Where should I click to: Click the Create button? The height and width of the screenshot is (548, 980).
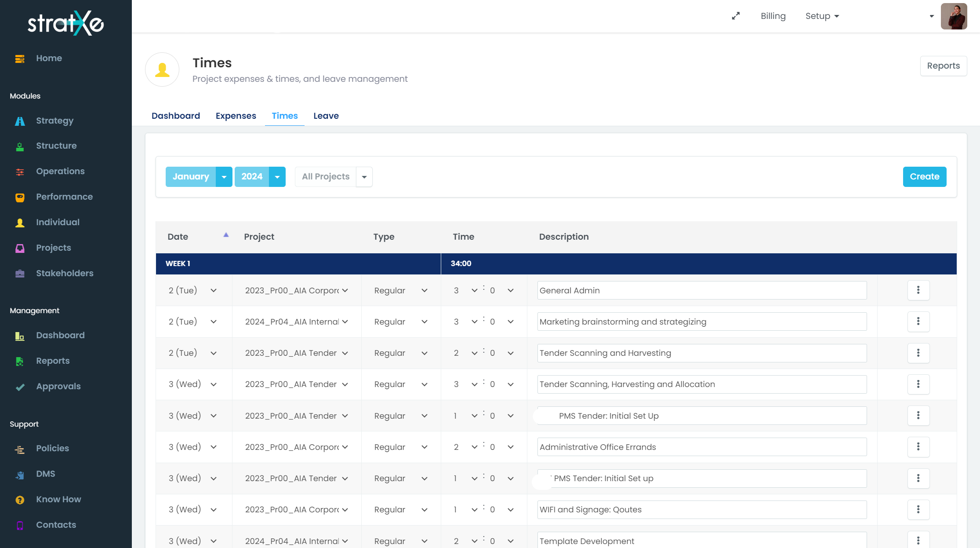click(924, 177)
